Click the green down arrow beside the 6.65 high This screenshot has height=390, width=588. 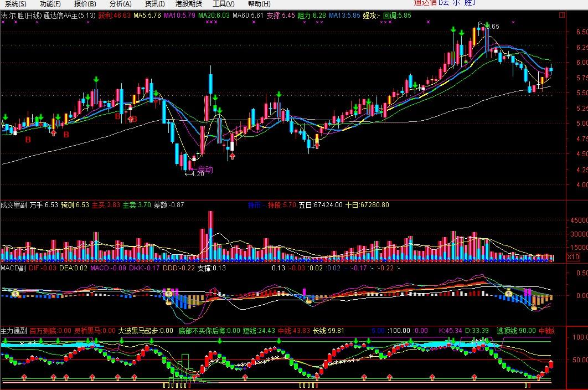point(487,25)
